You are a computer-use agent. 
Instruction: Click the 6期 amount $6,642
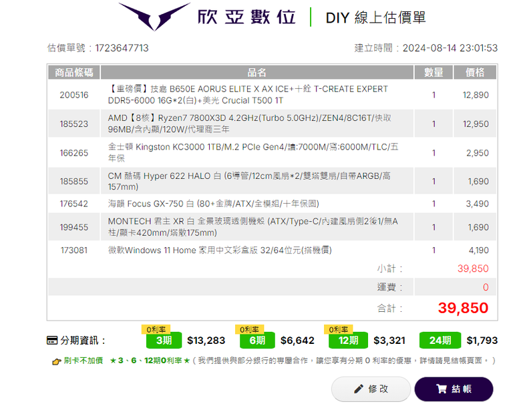pyautogui.click(x=297, y=341)
